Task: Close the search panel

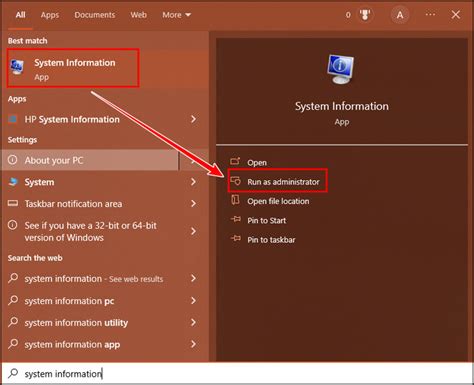Action: click(x=456, y=15)
